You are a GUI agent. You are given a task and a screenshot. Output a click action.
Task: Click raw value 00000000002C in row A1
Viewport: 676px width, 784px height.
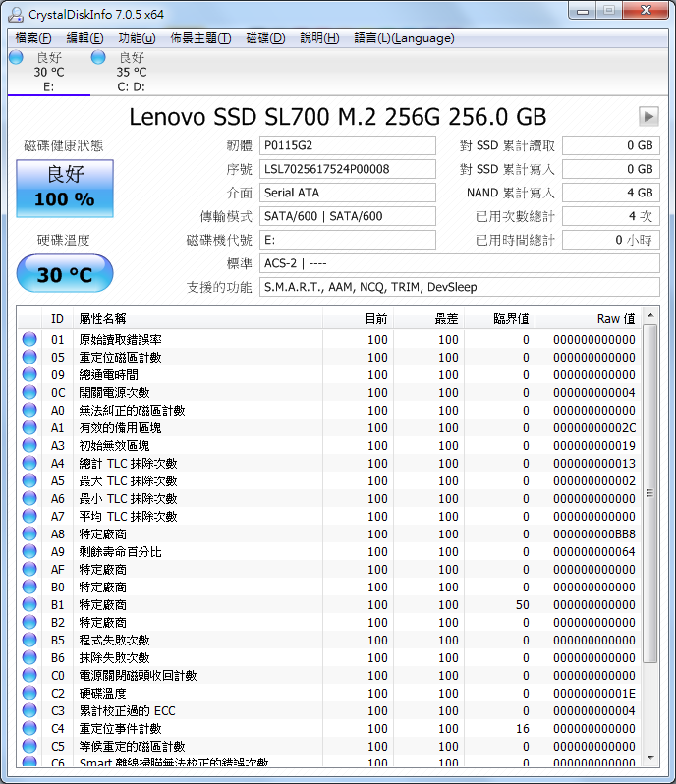594,428
